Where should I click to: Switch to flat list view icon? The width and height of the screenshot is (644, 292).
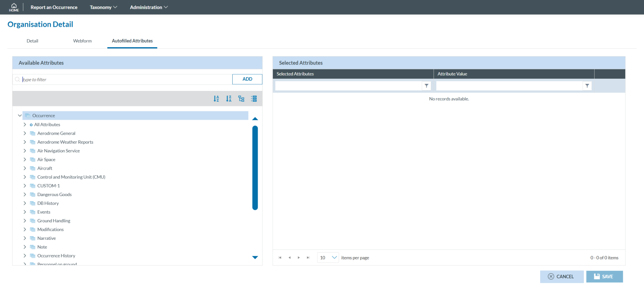pos(254,99)
